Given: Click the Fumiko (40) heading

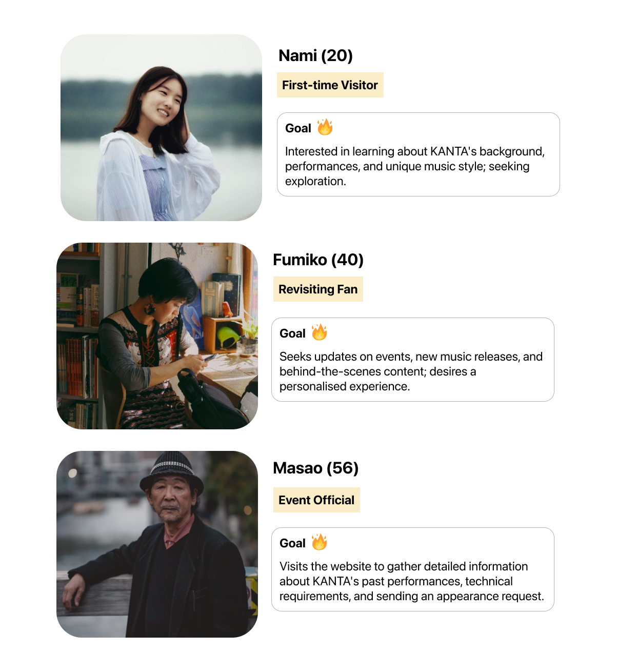Looking at the screenshot, I should pos(318,260).
